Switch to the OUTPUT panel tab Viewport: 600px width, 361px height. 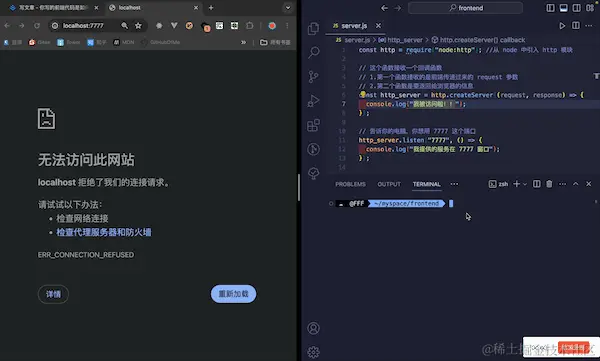[x=389, y=184]
